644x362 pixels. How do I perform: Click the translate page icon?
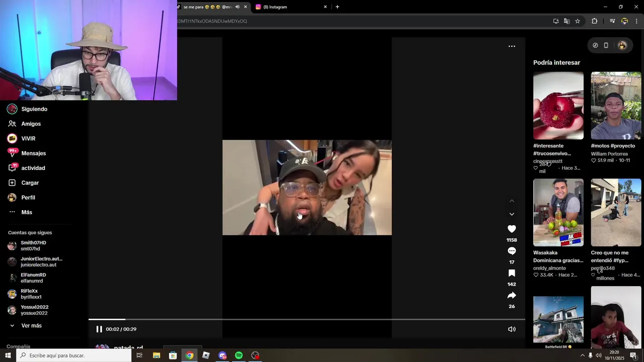pyautogui.click(x=567, y=21)
